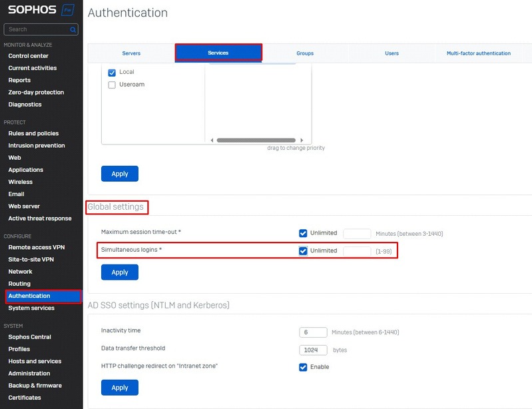Toggle HTTP challenge redirect Enable checkbox

pyautogui.click(x=303, y=367)
